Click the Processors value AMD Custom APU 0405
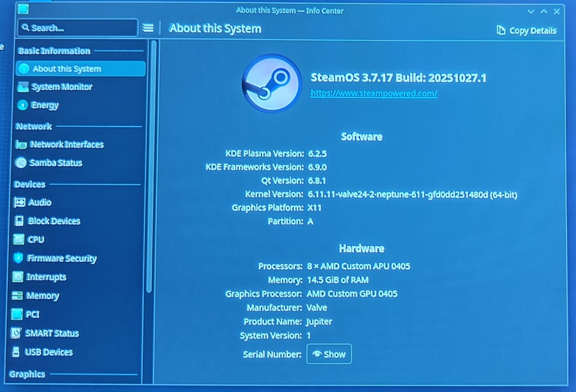The height and width of the screenshot is (392, 576). pyautogui.click(x=359, y=266)
